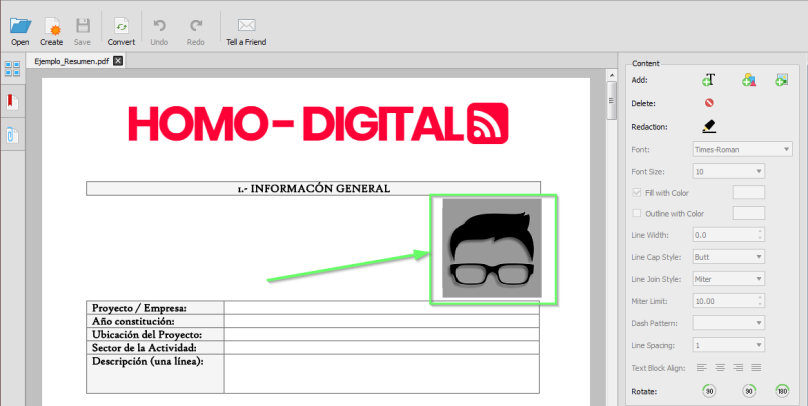Image resolution: width=808 pixels, height=406 pixels.
Task: Rotate selected content by 180 degrees
Action: pyautogui.click(x=782, y=391)
